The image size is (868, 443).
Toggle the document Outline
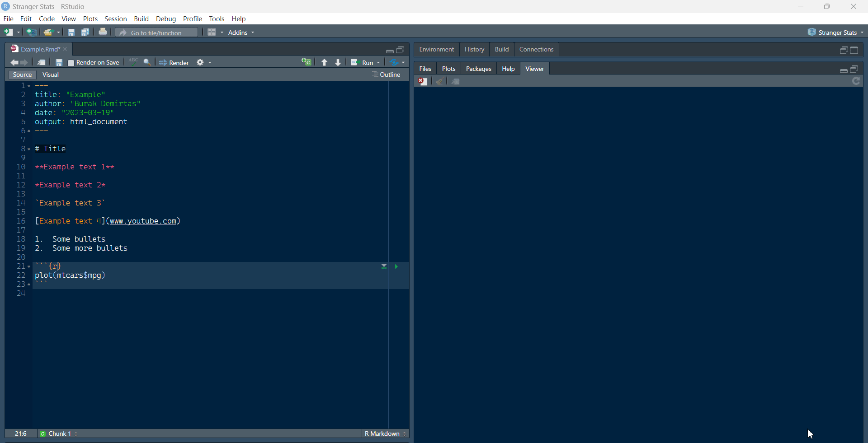(x=387, y=75)
